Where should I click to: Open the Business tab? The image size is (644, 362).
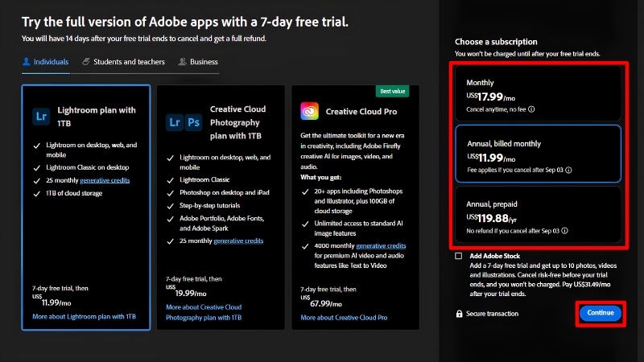pos(198,62)
